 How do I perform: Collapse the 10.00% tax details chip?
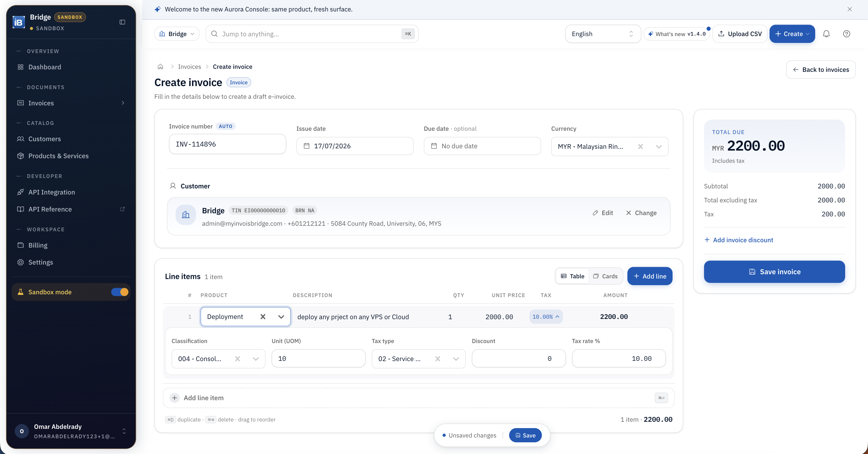[x=546, y=316]
